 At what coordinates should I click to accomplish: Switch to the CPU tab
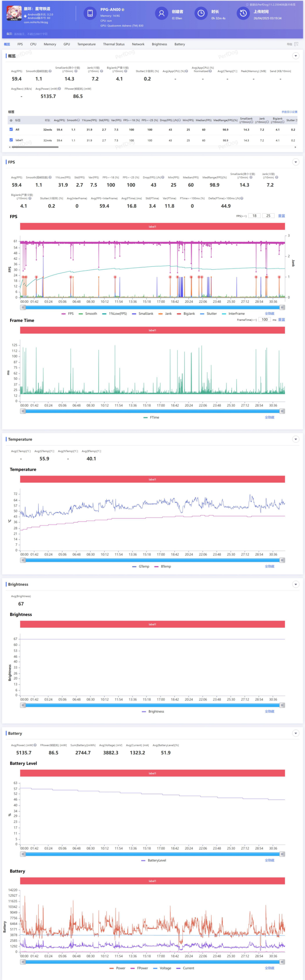click(x=34, y=44)
